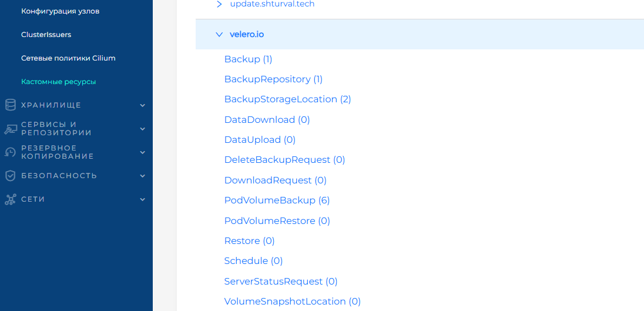
Task: Expand the Сервисы и репозитории chevron
Action: point(142,129)
